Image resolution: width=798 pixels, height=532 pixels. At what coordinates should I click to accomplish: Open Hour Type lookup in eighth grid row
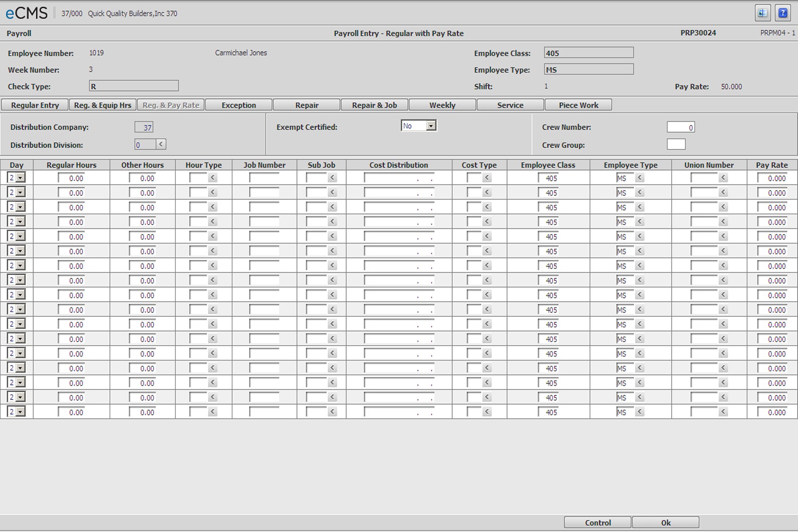tap(213, 280)
